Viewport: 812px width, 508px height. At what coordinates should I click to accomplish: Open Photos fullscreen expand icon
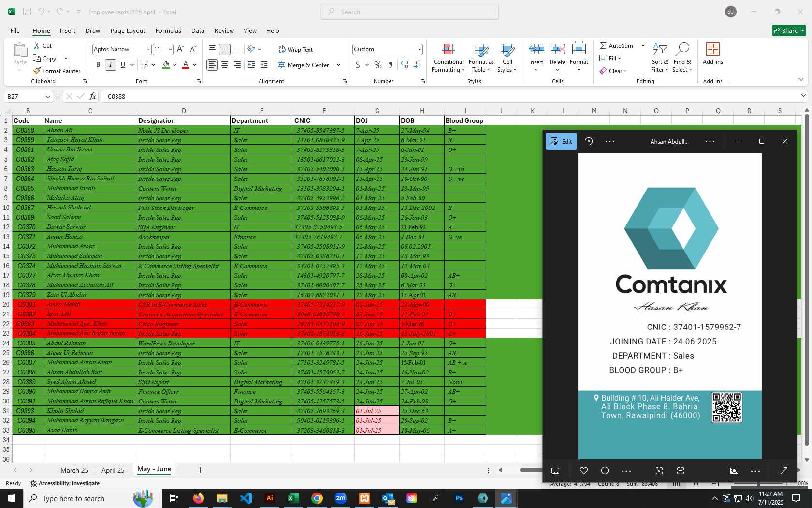pos(784,471)
